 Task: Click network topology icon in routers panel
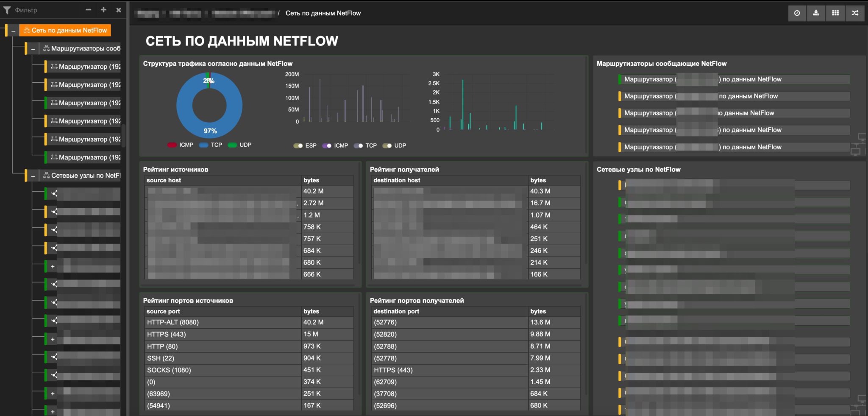(x=859, y=144)
